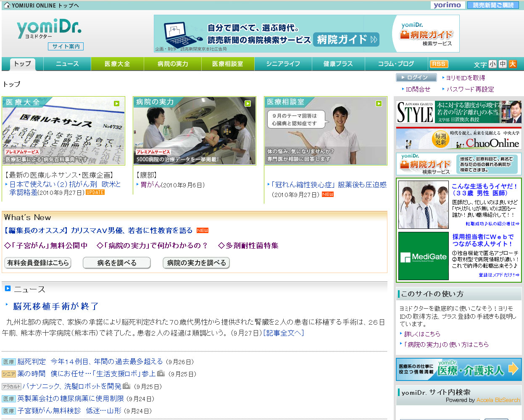524x420 pixels.
Task: Click 病院の実力を調べる button
Action: [x=196, y=263]
